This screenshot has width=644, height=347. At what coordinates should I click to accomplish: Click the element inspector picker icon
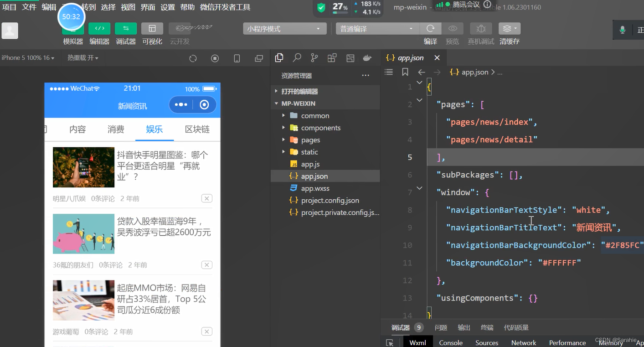[390, 343]
